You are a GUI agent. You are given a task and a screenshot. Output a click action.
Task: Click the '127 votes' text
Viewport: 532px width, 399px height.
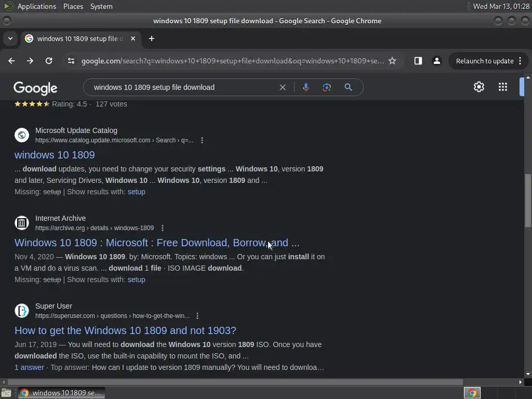click(111, 104)
